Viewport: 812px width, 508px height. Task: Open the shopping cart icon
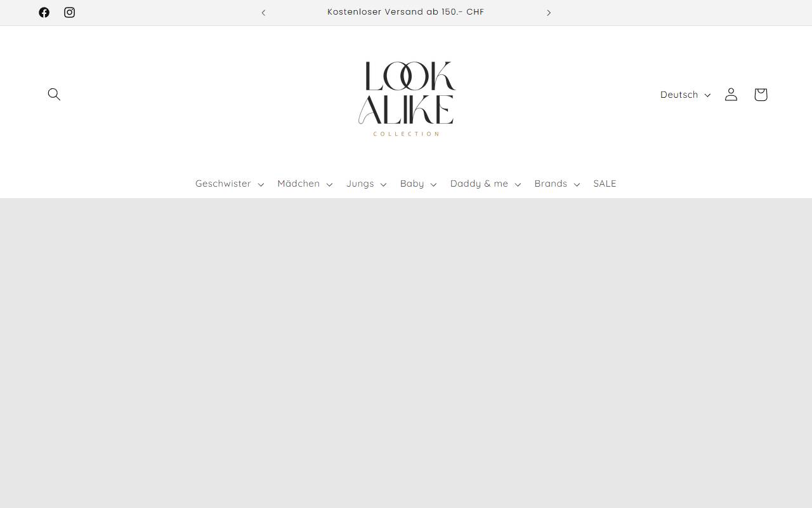[x=761, y=95]
